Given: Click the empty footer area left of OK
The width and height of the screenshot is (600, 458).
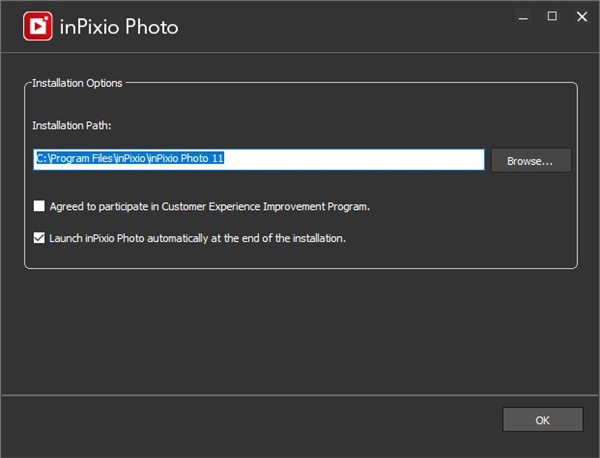Looking at the screenshot, I should tap(250, 420).
